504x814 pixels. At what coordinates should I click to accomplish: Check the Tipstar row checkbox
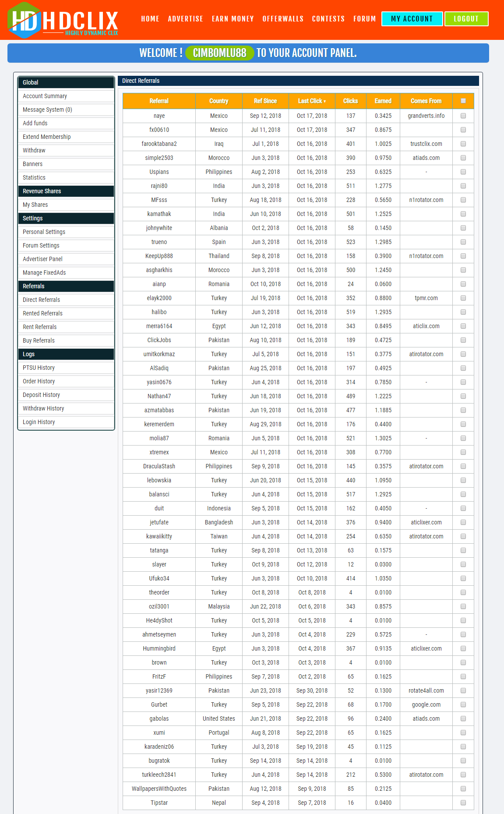tap(463, 803)
